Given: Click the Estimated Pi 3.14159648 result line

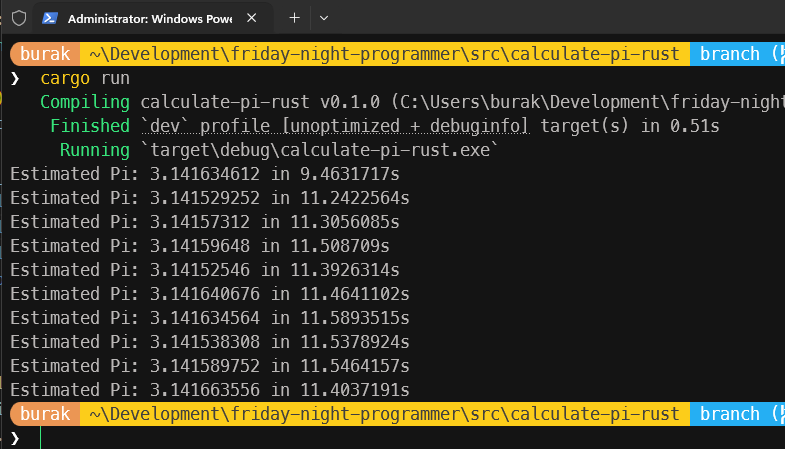Looking at the screenshot, I should [200, 246].
